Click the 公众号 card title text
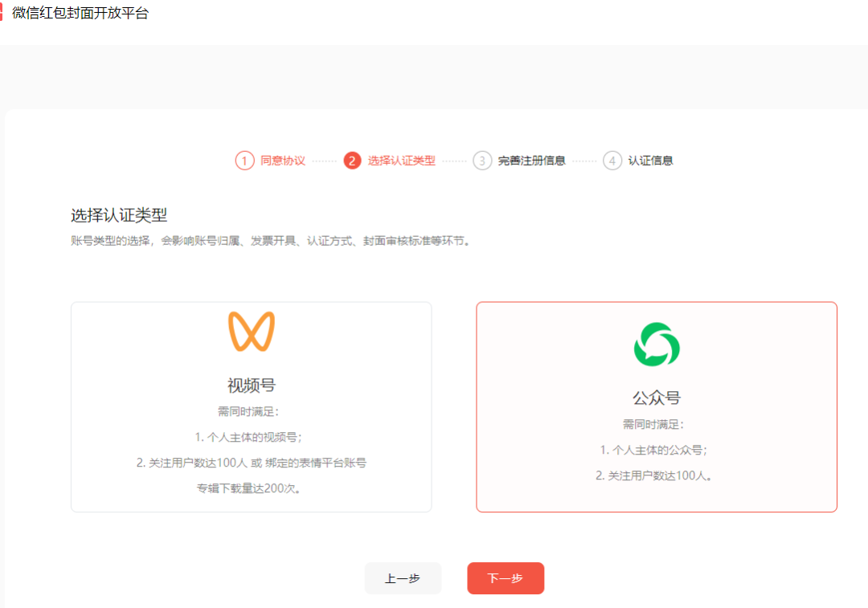 pyautogui.click(x=657, y=398)
